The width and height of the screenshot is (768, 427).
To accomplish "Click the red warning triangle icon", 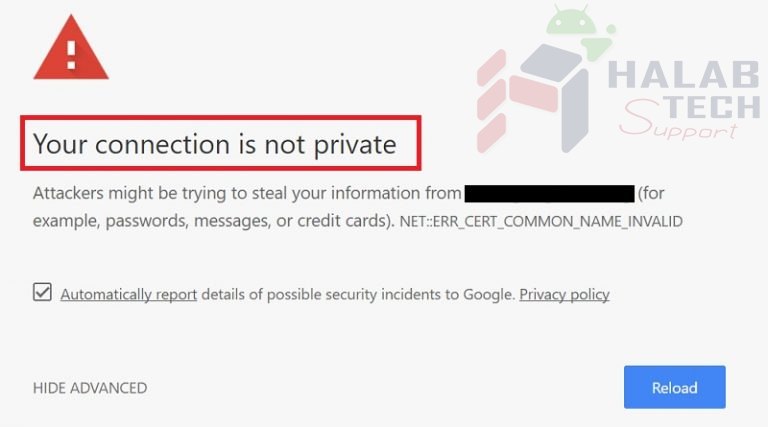I will point(71,47).
